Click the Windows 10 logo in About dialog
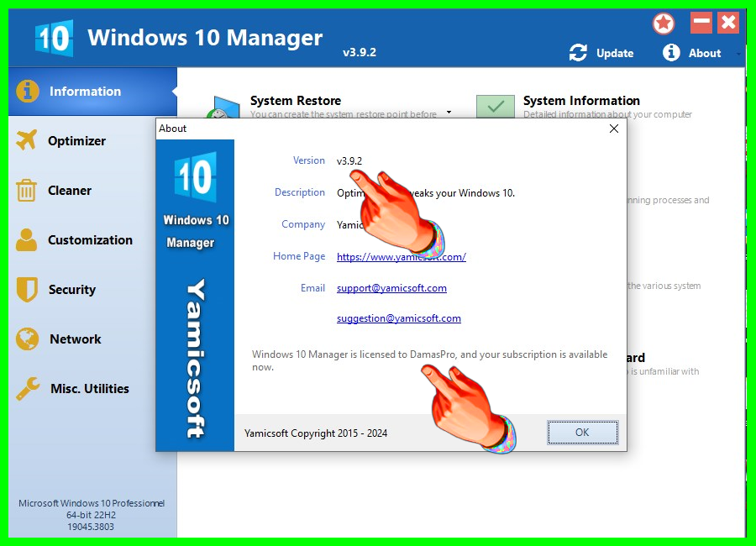 point(195,176)
